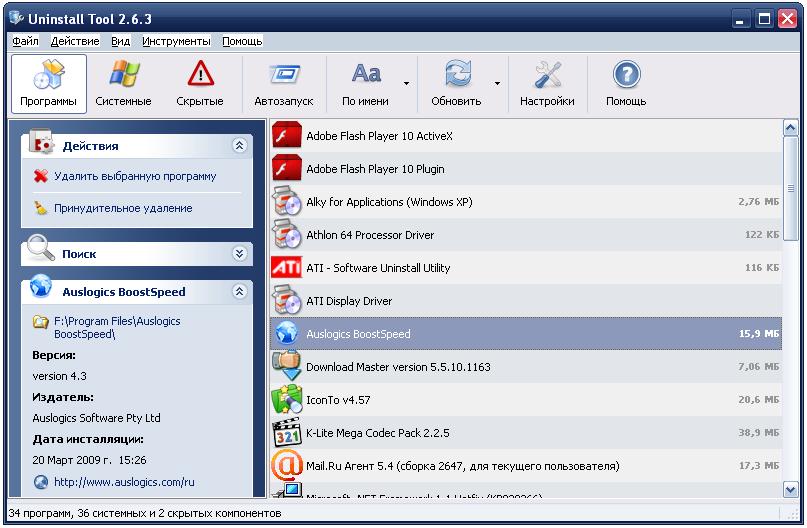Open http://www.auslogics.com/ru link

coord(124,482)
